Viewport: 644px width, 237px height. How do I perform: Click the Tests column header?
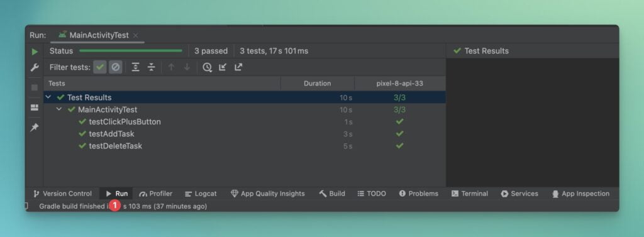click(162, 84)
